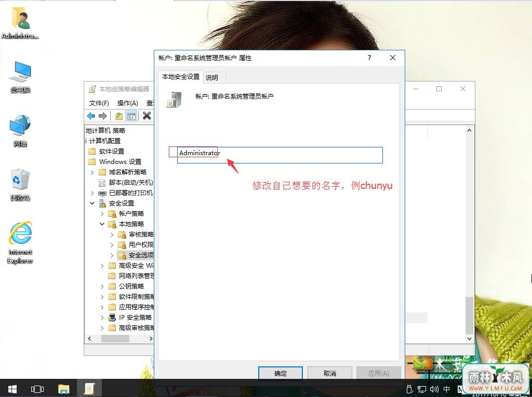Expand the IP 安全策略 node

pyautogui.click(x=102, y=318)
